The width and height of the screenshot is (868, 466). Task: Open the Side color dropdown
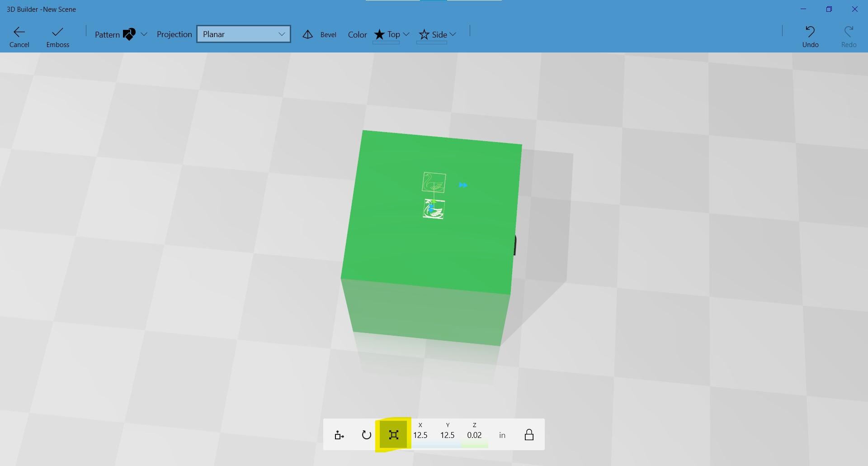tap(437, 35)
